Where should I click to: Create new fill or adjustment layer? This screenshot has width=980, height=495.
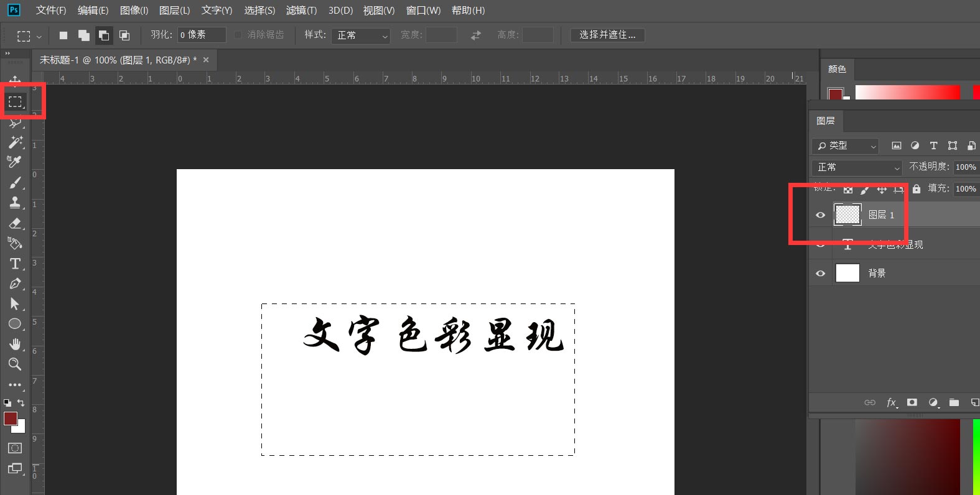pyautogui.click(x=933, y=402)
